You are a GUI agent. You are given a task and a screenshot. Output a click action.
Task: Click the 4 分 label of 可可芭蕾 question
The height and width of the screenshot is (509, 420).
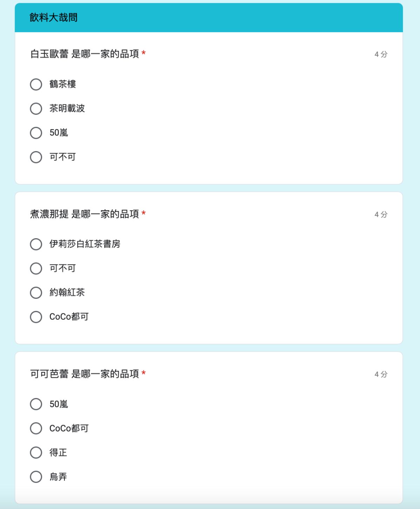(x=381, y=374)
